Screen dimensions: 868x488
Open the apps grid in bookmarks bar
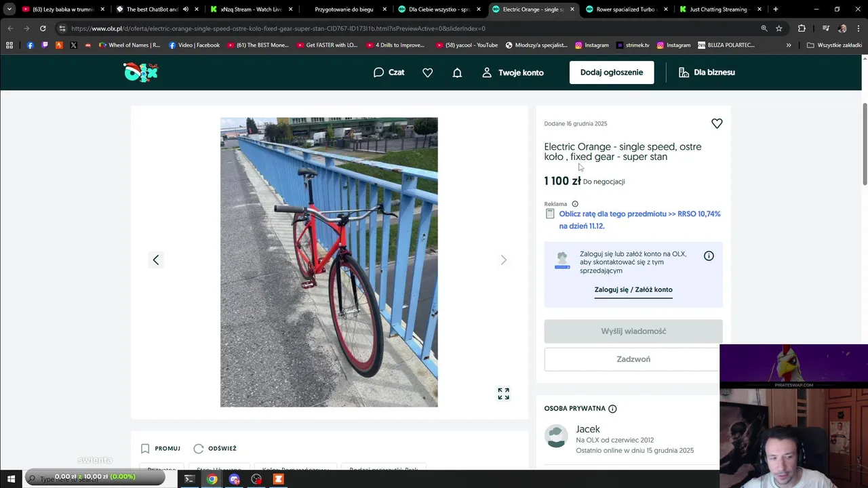pyautogui.click(x=9, y=45)
